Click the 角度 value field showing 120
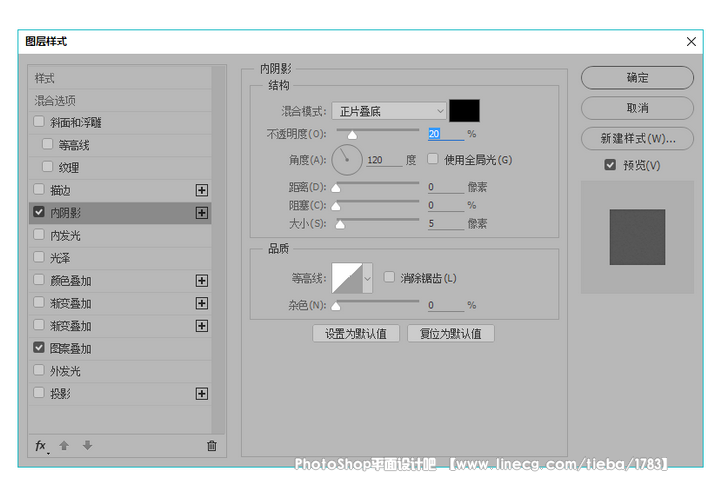The height and width of the screenshot is (481, 718). click(x=384, y=160)
